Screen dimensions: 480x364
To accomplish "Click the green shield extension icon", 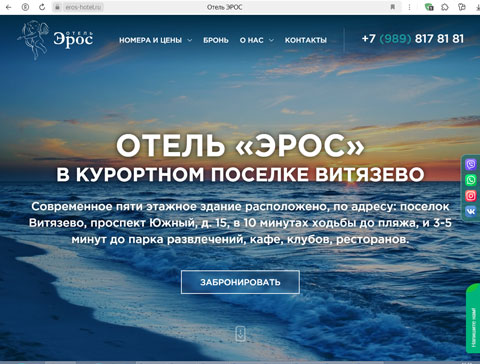I will 429,7.
